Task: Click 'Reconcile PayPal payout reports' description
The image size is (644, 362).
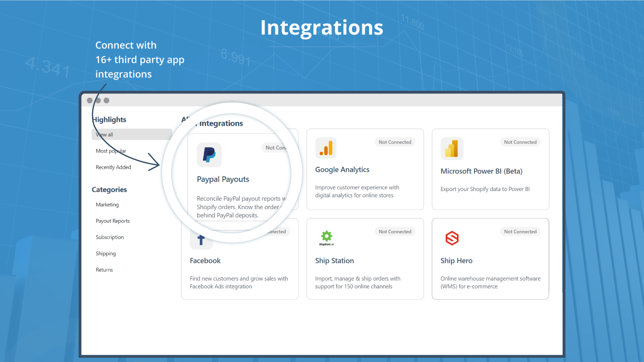Action: pos(242,207)
